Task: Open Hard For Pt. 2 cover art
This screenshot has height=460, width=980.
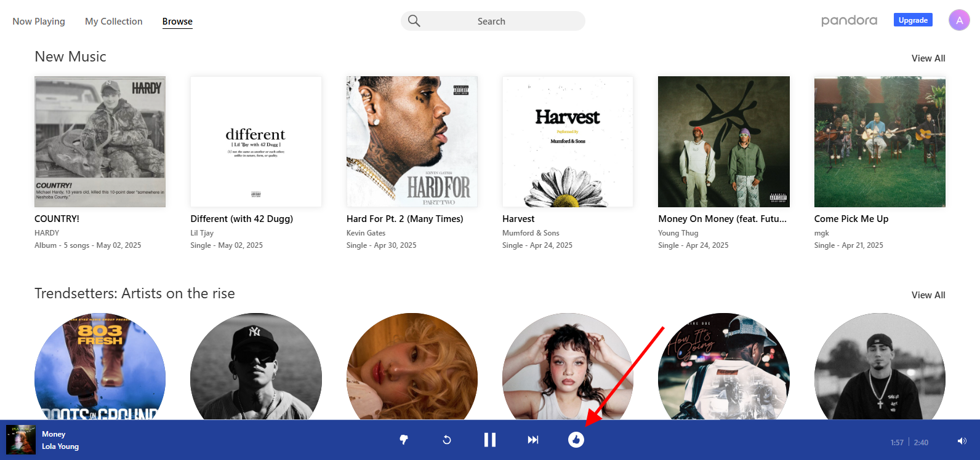Action: (x=412, y=141)
